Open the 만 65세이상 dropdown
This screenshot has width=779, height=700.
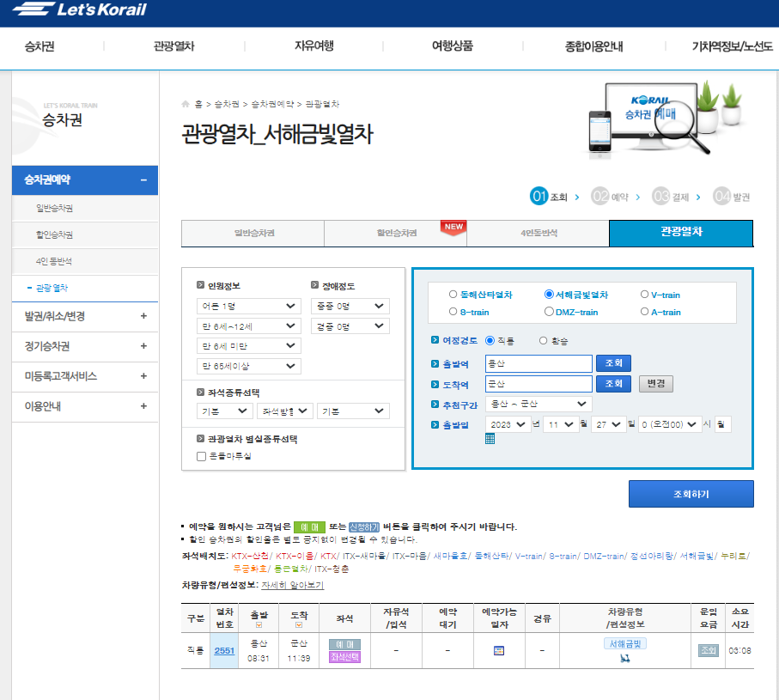[x=249, y=366]
